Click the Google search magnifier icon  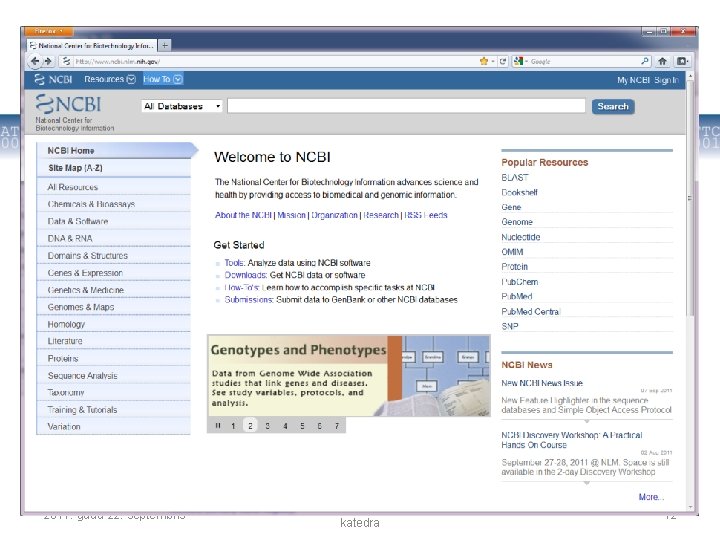[645, 61]
